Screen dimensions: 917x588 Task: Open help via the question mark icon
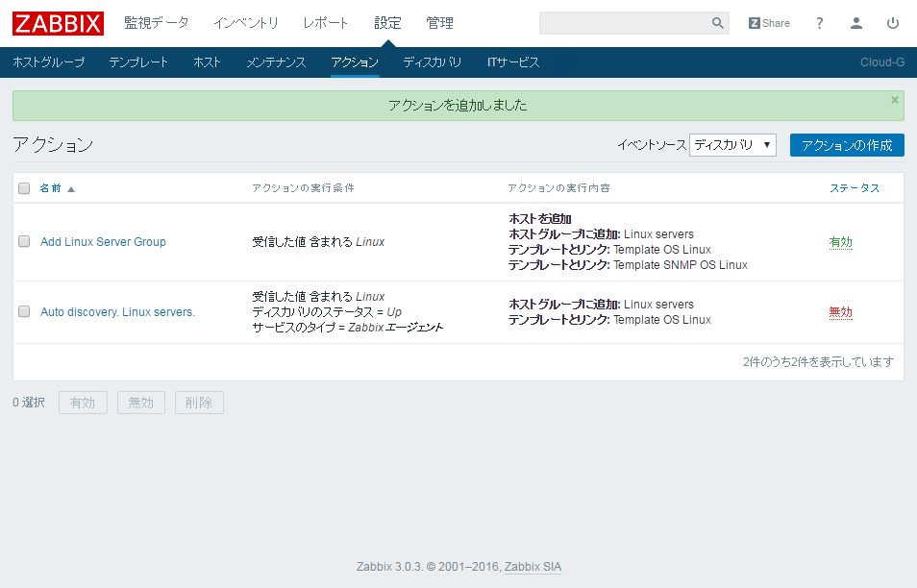pyautogui.click(x=818, y=22)
